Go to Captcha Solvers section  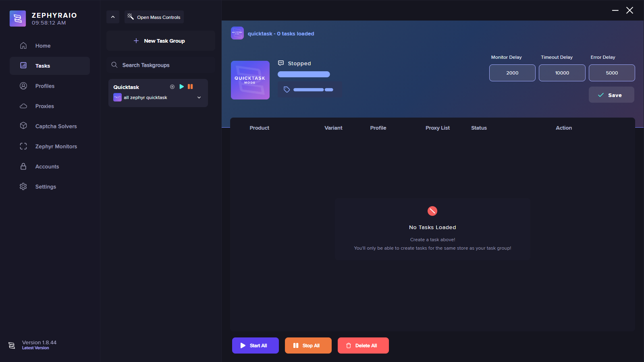tap(56, 126)
